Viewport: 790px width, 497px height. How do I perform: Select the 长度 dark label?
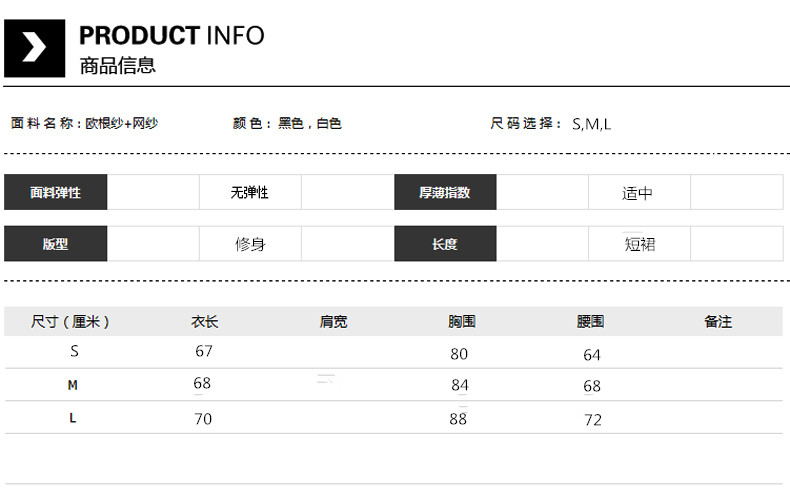click(444, 244)
